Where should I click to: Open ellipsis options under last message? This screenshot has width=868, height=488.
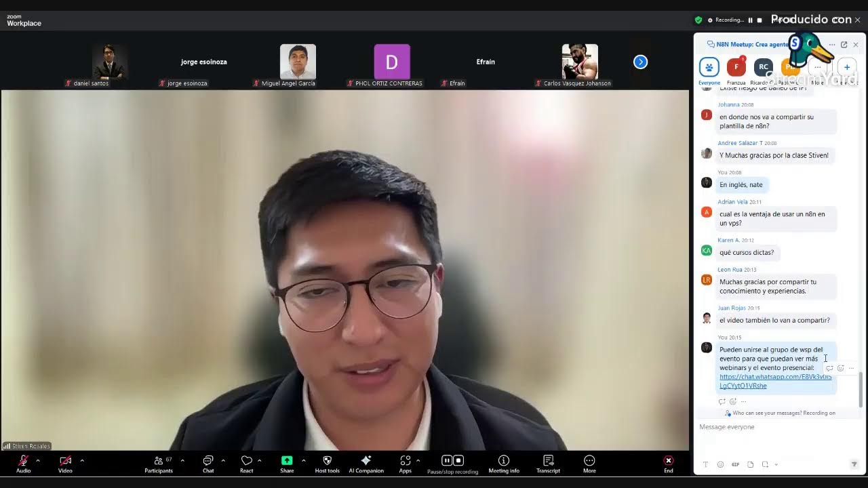(743, 401)
